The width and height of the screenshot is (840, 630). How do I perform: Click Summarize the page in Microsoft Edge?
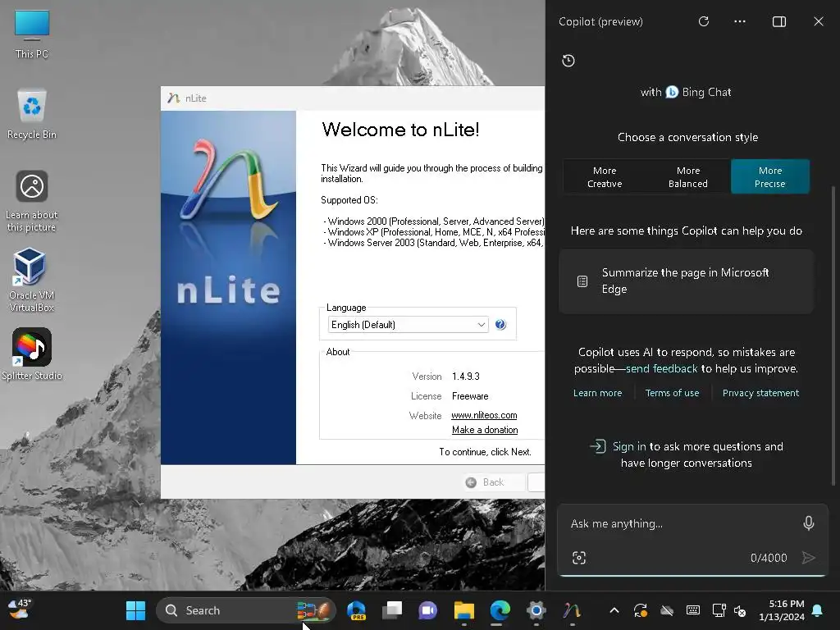pos(687,281)
